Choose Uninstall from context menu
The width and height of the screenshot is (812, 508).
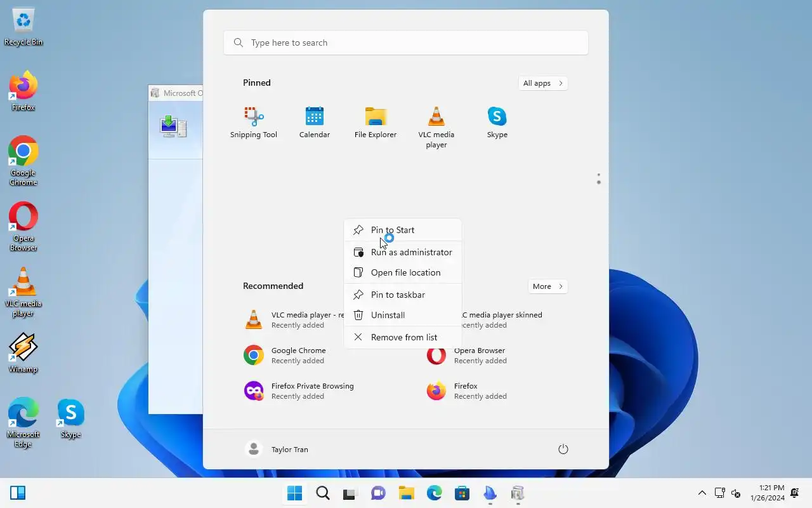coord(402,315)
